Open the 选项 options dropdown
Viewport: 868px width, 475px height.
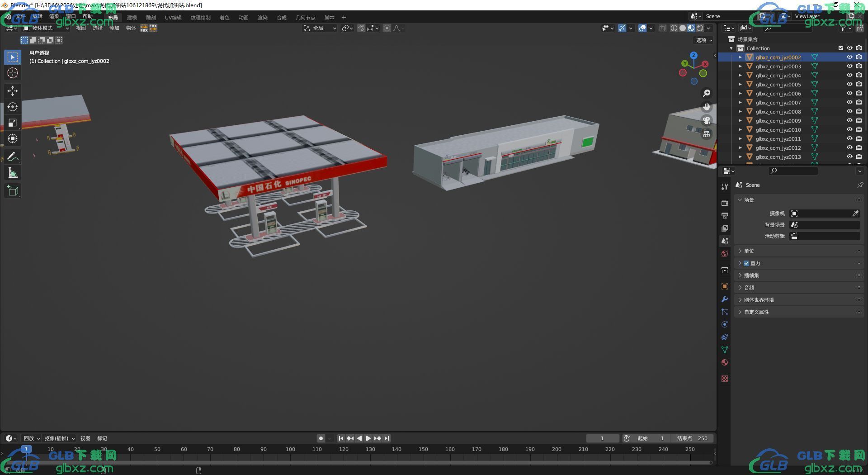coord(704,40)
